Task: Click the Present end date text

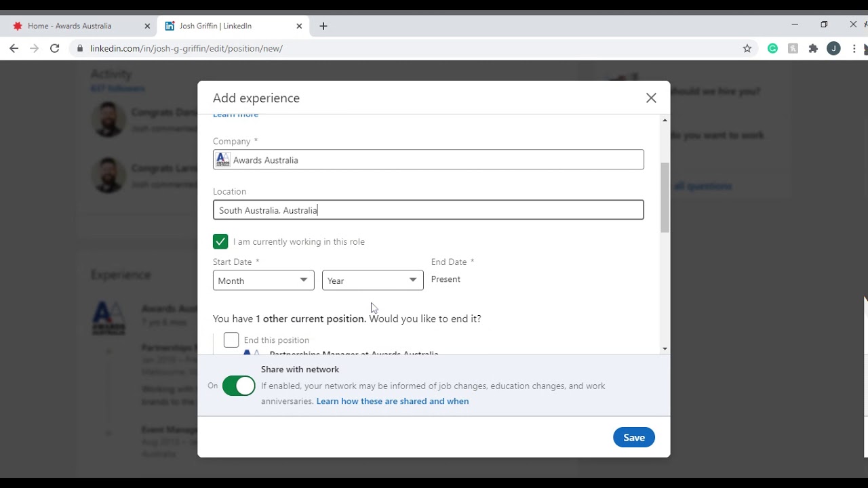Action: point(446,279)
